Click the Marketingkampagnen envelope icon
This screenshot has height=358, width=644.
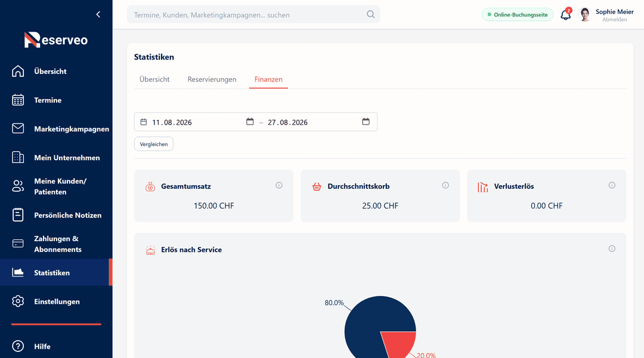pos(18,128)
